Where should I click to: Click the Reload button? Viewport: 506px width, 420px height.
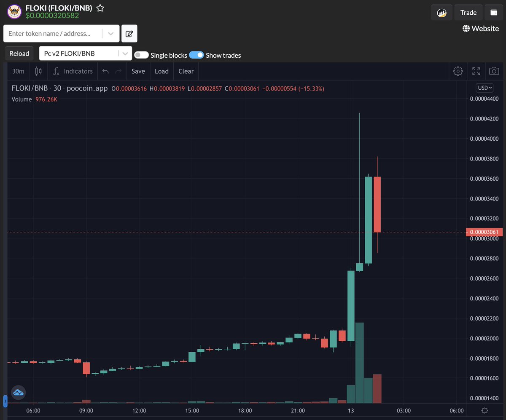[19, 54]
